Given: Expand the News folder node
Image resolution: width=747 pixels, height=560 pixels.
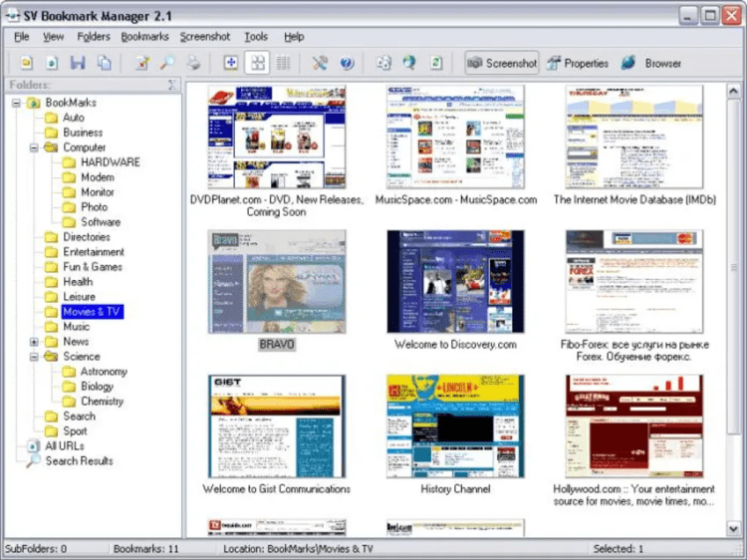Looking at the screenshot, I should click(34, 342).
